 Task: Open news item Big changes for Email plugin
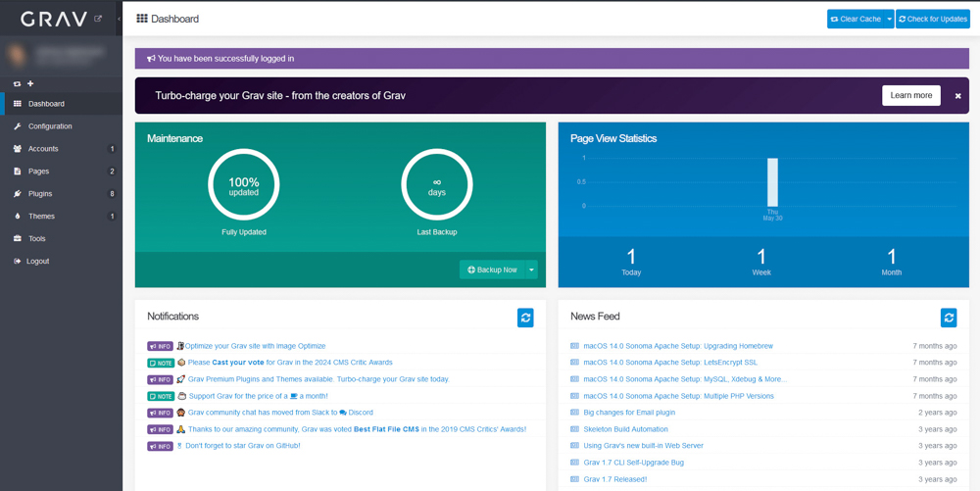click(x=629, y=413)
